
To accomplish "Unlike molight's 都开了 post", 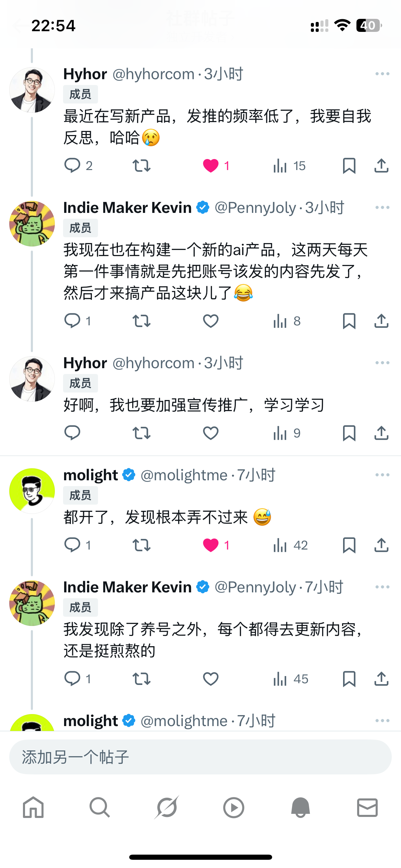I will (211, 545).
